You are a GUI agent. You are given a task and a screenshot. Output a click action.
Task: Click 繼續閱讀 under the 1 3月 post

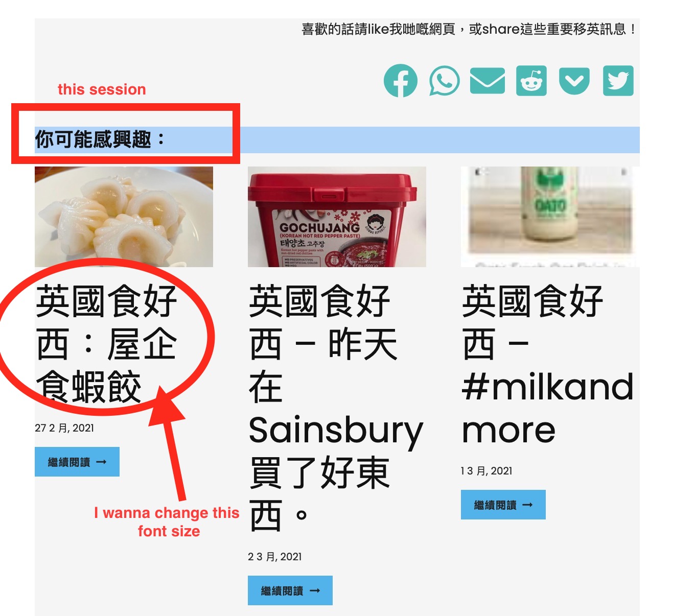click(x=503, y=505)
